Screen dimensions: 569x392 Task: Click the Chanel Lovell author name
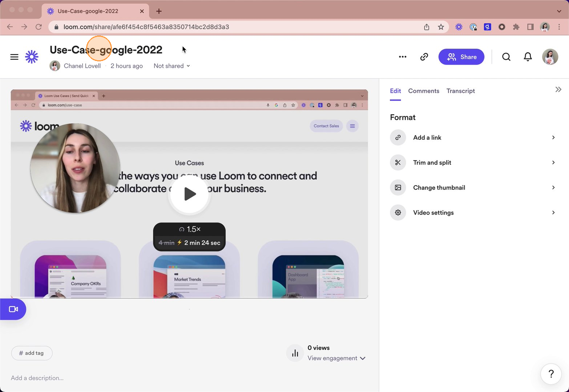coord(82,66)
